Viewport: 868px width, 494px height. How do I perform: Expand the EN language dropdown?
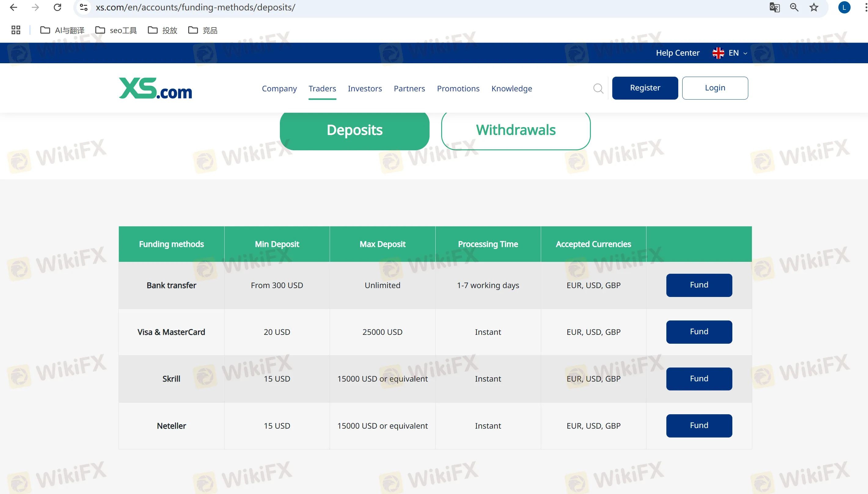point(730,53)
